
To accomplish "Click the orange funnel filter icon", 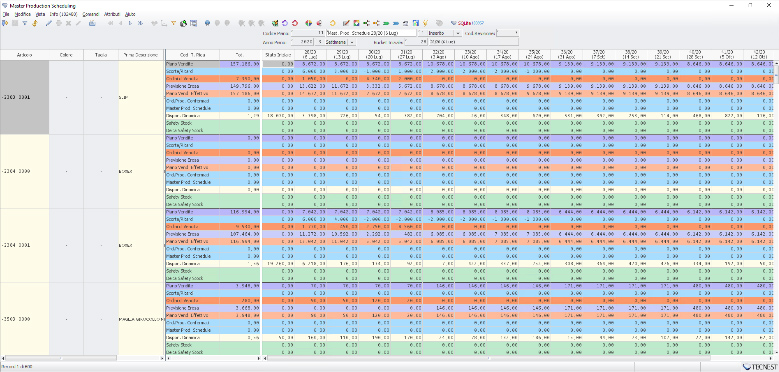I will 173,22.
